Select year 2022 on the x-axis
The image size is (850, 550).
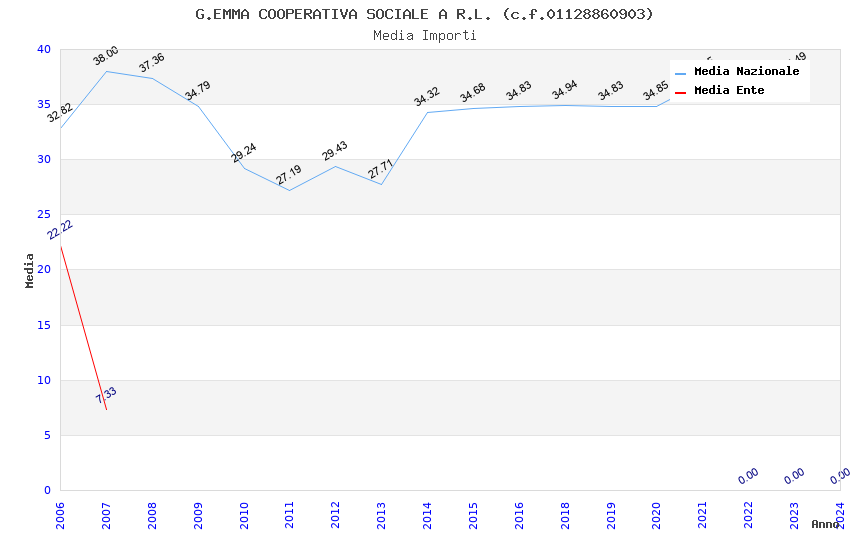tap(749, 515)
